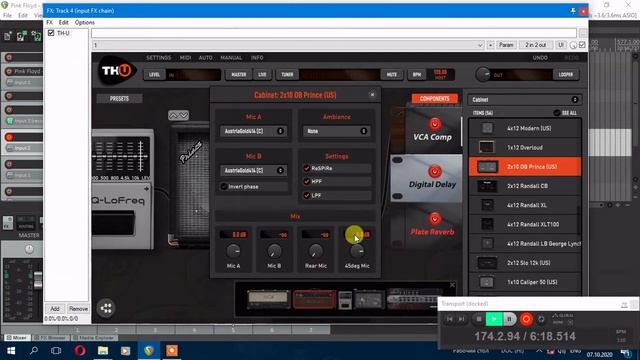Select the 2x12 Slo 12k (US) cabinet
The image size is (640, 360).
(525, 262)
